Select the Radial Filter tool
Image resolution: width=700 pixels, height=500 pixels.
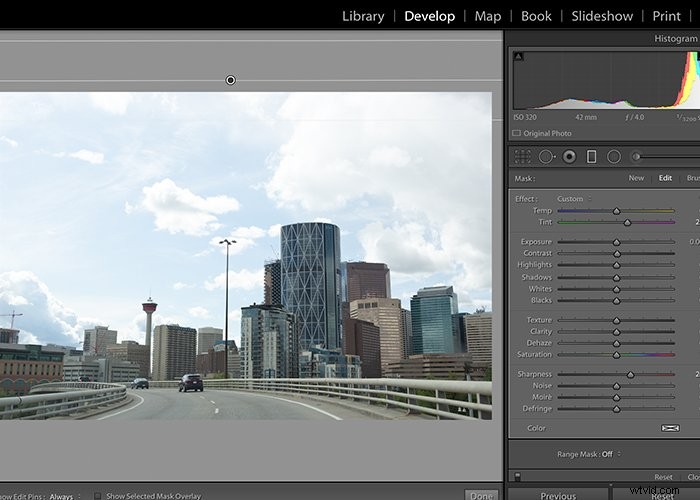click(x=614, y=157)
